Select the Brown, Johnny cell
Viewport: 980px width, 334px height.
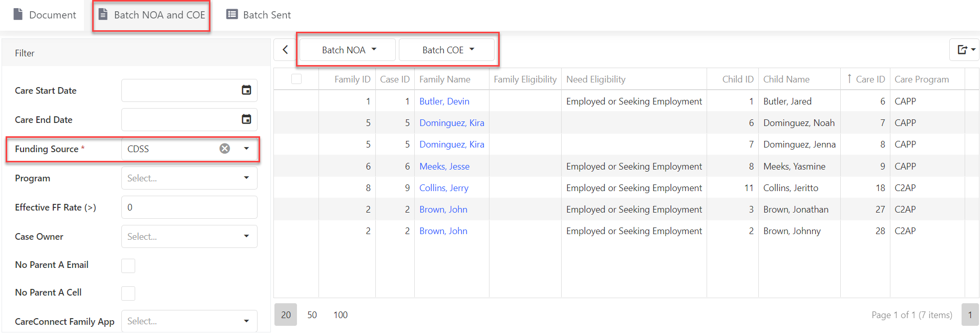tap(799, 231)
